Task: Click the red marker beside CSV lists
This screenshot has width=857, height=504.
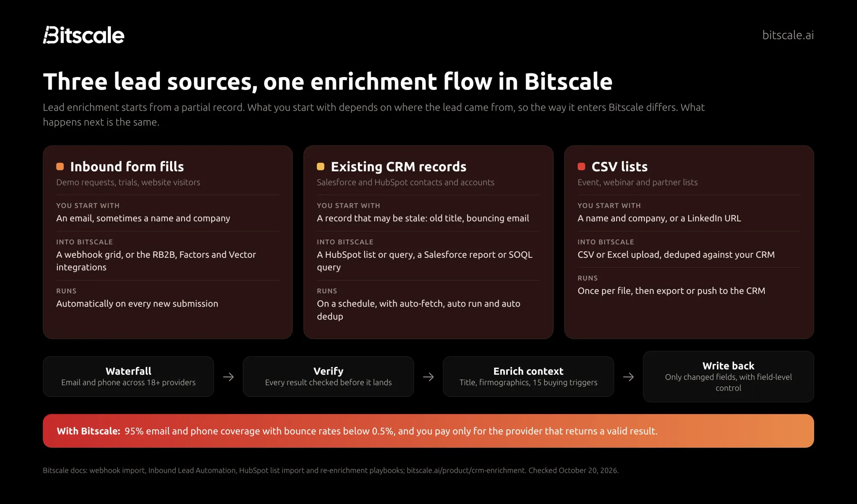Action: [x=581, y=167]
